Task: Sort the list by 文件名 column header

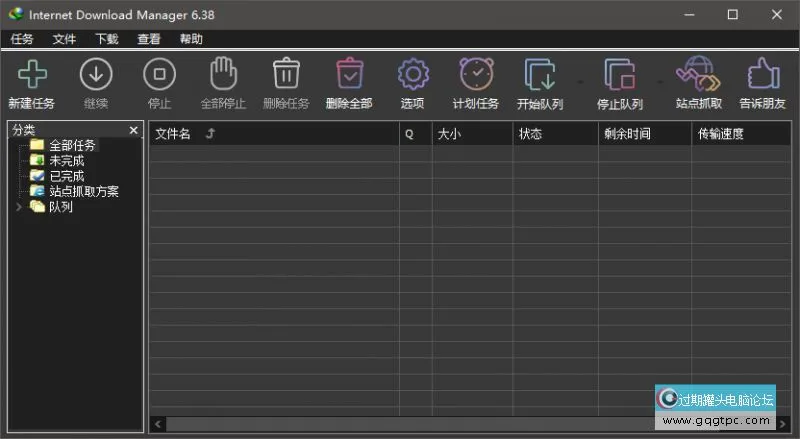Action: tap(173, 134)
